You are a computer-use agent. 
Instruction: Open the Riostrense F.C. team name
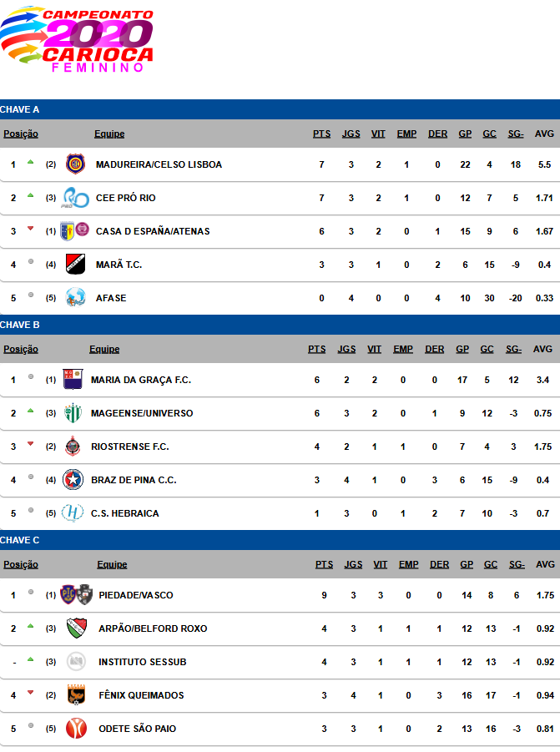[x=129, y=447]
